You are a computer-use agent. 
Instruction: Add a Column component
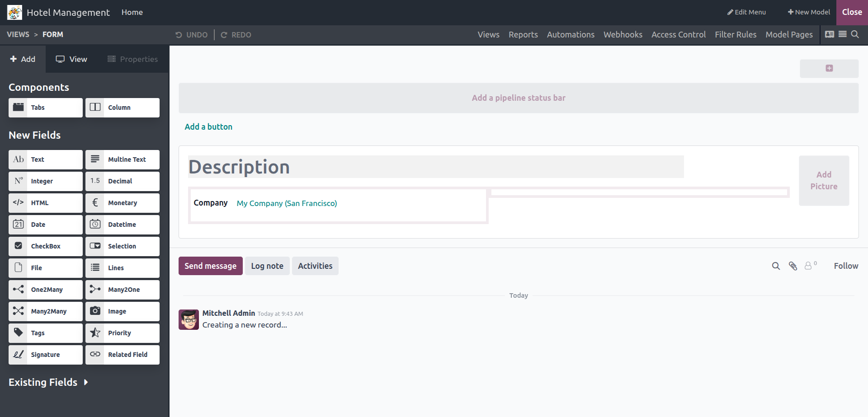(123, 108)
